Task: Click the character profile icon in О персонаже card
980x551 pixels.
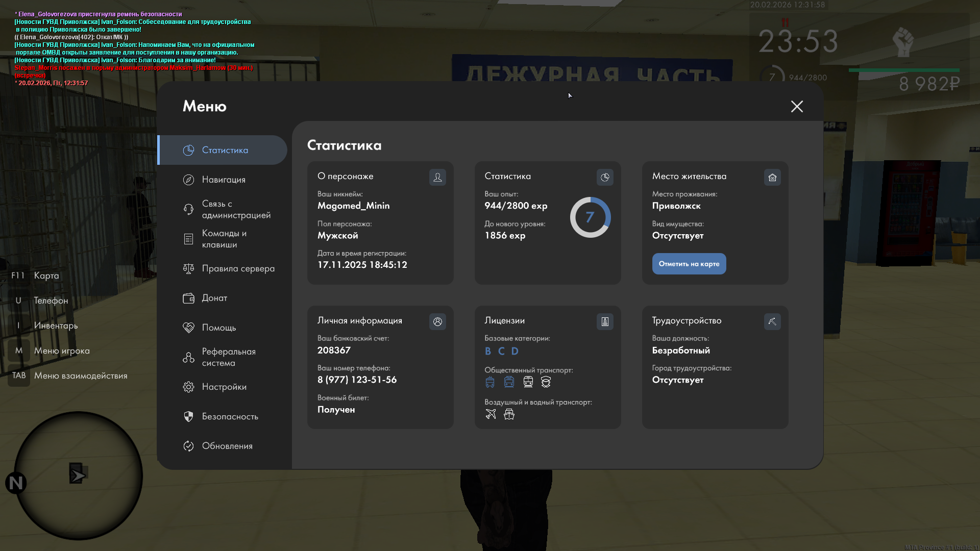Action: 437,177
